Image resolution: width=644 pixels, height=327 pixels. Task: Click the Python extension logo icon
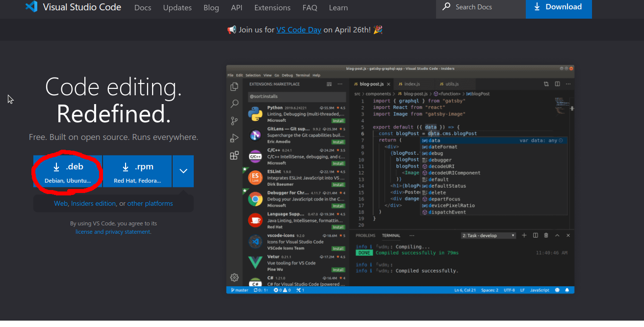tap(255, 114)
